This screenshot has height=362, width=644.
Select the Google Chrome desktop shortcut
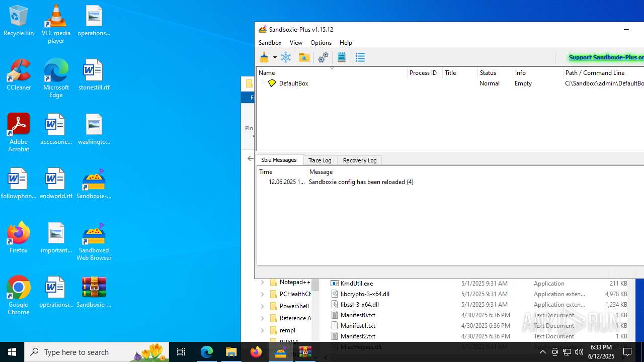19,296
